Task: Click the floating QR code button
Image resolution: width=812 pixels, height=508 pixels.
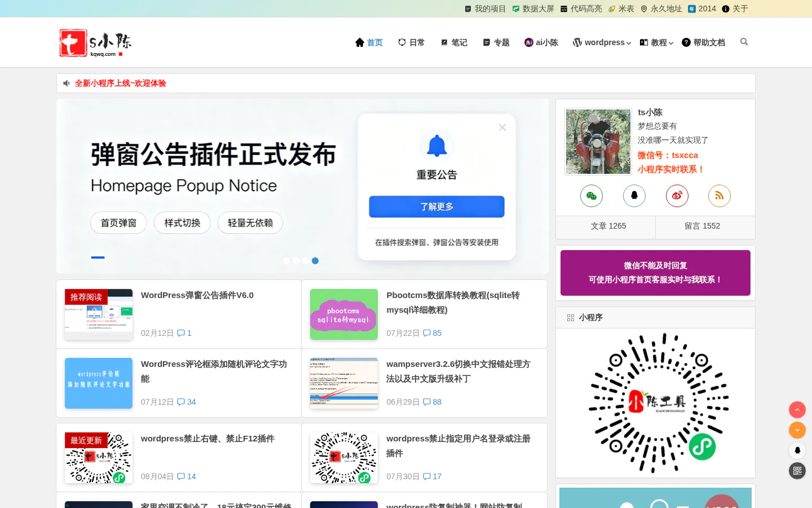Action: pyautogui.click(x=797, y=471)
